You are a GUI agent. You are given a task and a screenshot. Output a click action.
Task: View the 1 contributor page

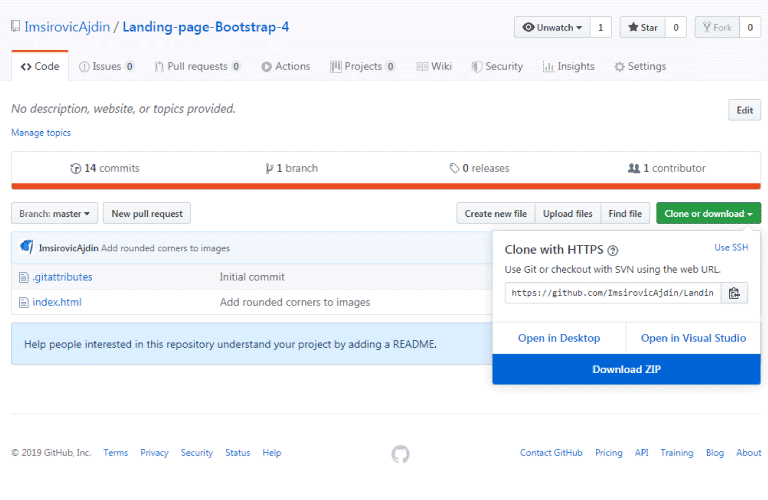click(667, 168)
